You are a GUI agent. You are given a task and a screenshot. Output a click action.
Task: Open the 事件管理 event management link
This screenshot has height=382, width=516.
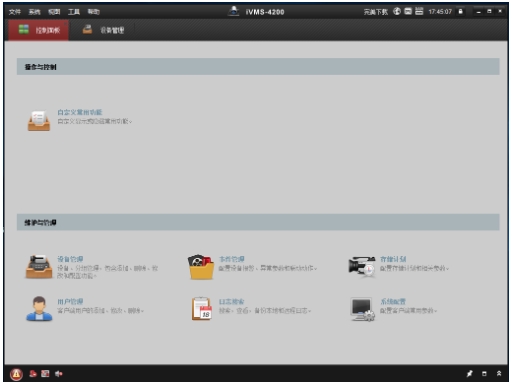[x=232, y=259]
